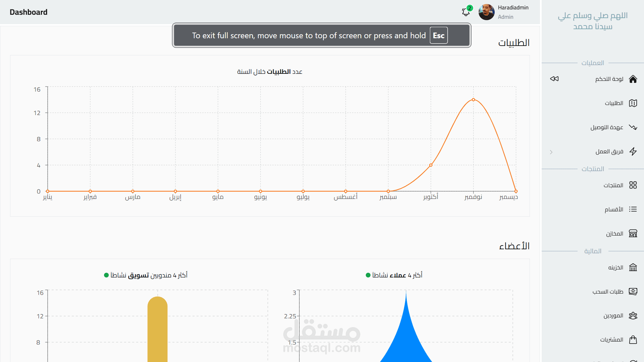Screen dimensions: 644x362
Task: Click the store icon for المخازن
Action: pos(633,234)
